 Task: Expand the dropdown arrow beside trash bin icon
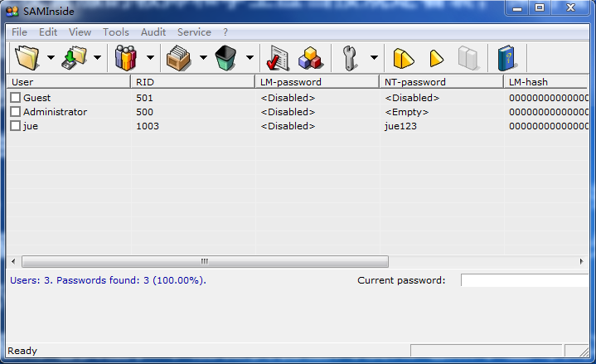click(250, 57)
